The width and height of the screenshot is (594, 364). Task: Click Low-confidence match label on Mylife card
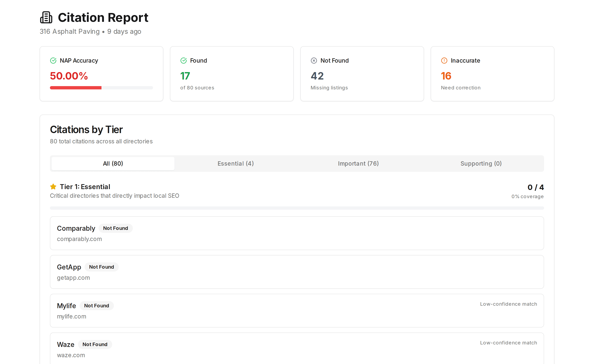508,304
